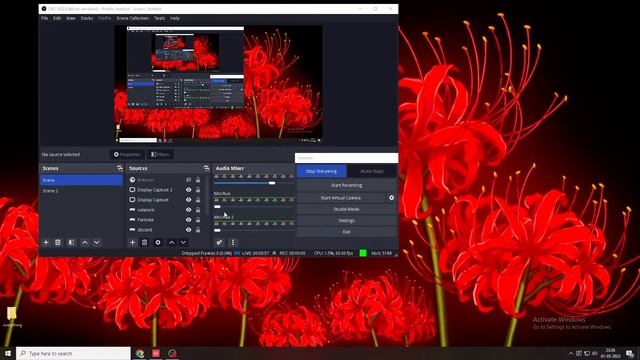Move the source up in the Sources toolbar
640x360 pixels.
pyautogui.click(x=171, y=242)
